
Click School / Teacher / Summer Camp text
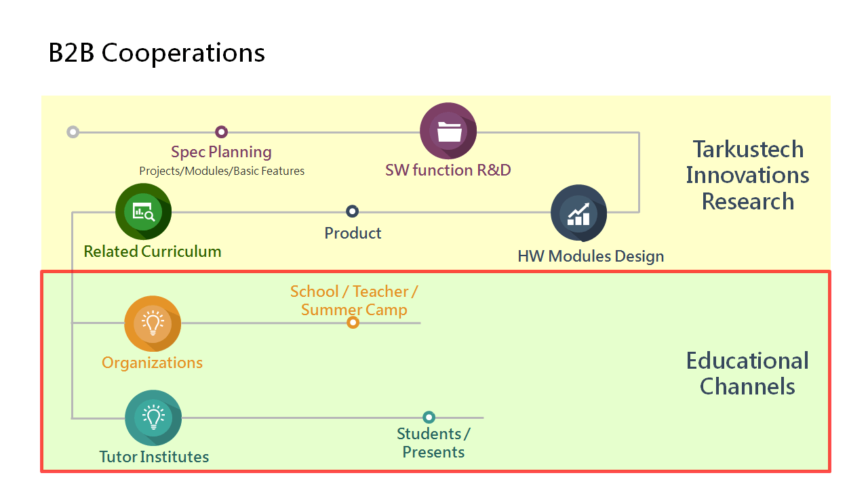354,300
